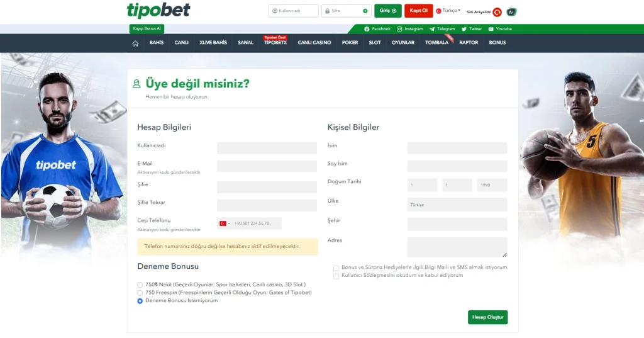Select Deneme Bonusu İstemiyorum option
The image size is (644, 338).
coord(140,301)
